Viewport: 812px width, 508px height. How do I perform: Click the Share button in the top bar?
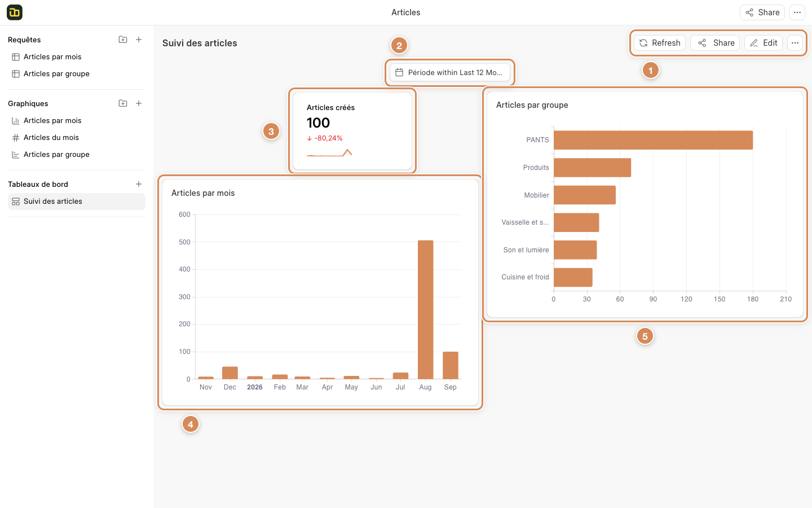(762, 12)
